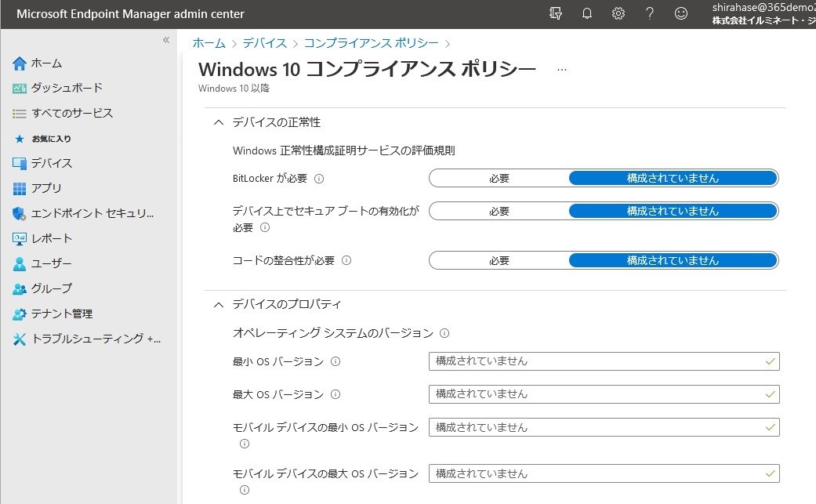Image resolution: width=816 pixels, height=504 pixels.
Task: Go to ホーム breadcrumb link
Action: [x=209, y=43]
